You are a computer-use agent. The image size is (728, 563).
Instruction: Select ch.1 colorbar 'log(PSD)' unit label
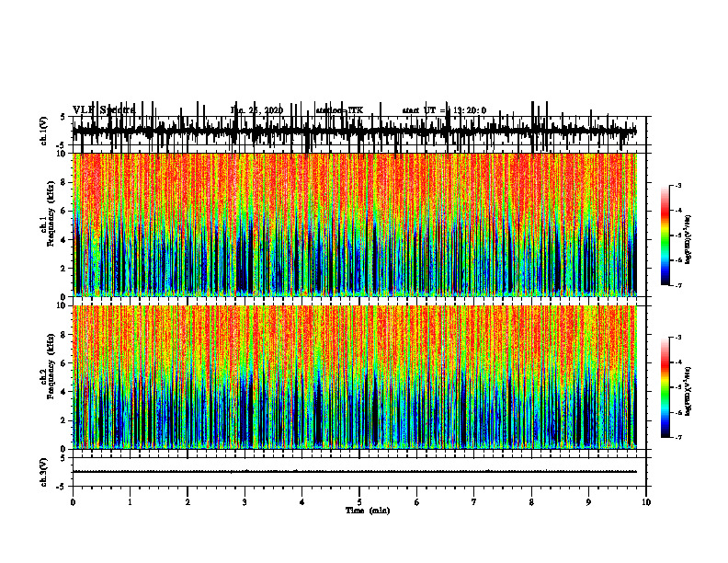click(x=688, y=240)
